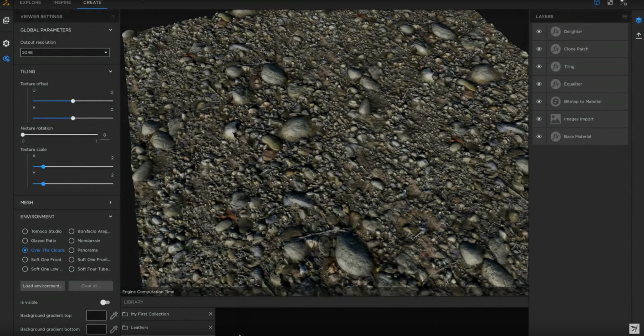644x336 pixels.
Task: Switch to the Inspire tab
Action: [x=62, y=3]
